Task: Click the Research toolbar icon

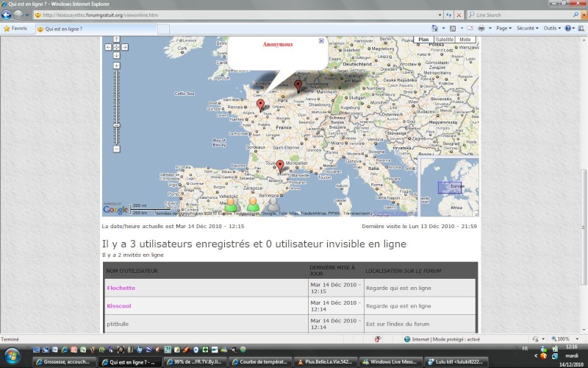Action: click(x=581, y=28)
